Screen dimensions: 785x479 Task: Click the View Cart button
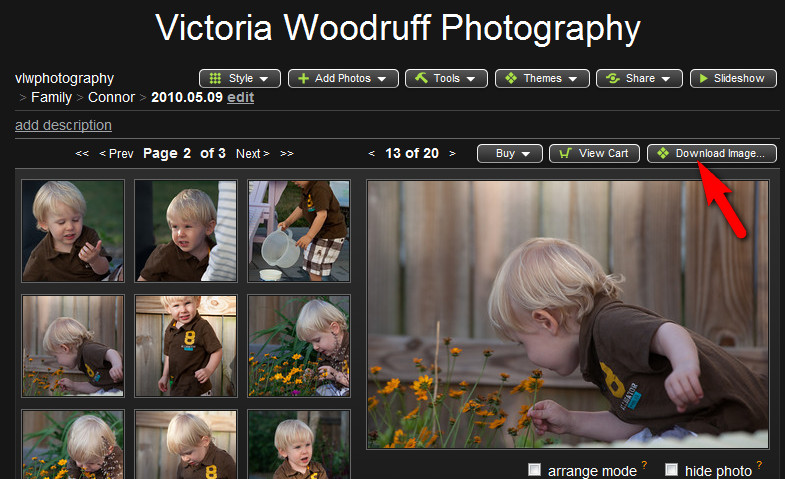[x=594, y=154]
